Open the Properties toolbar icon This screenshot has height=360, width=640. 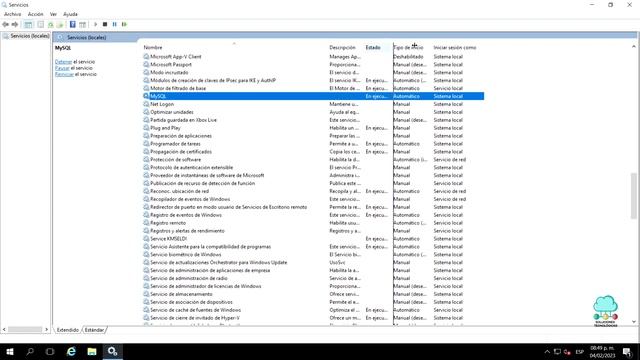pyautogui.click(x=40, y=24)
